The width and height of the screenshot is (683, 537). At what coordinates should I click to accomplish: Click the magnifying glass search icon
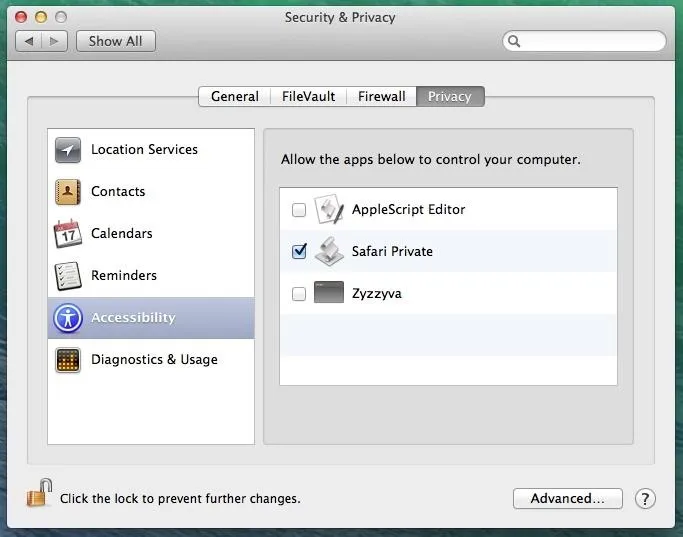pos(514,41)
